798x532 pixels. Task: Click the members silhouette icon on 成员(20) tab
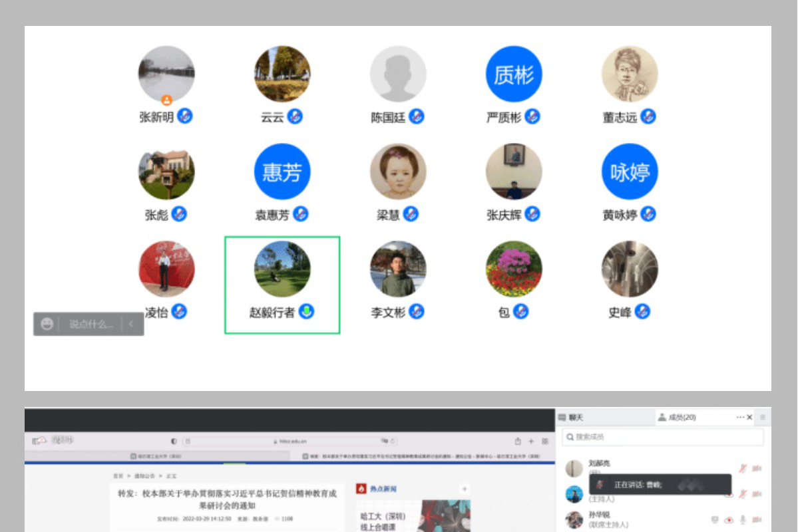(x=662, y=416)
